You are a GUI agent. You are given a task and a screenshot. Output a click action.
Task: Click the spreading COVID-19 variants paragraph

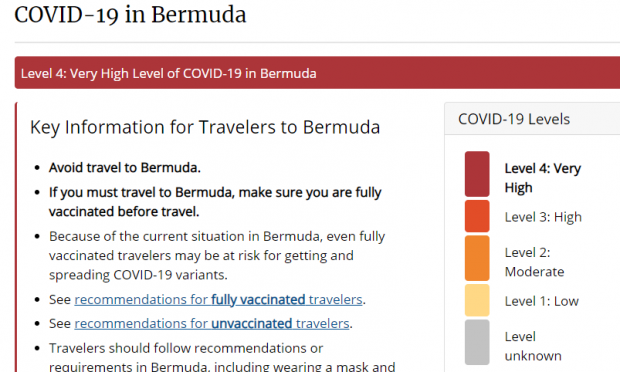(x=217, y=255)
